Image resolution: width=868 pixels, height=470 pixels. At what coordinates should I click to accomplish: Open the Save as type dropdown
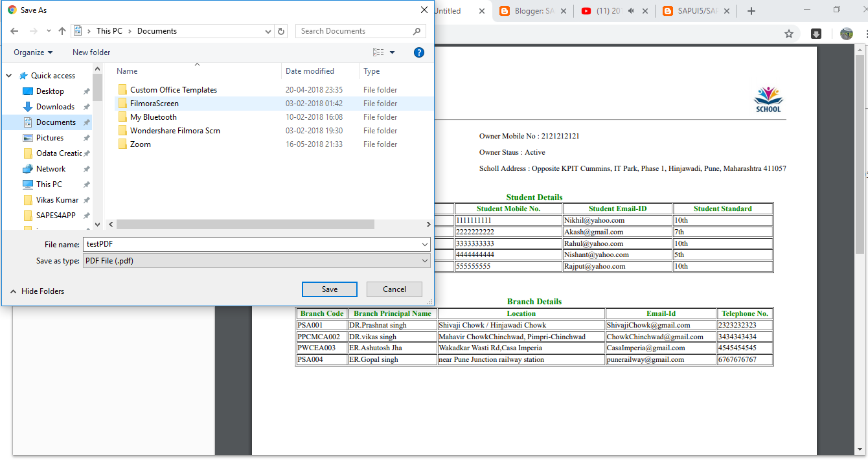coord(424,260)
